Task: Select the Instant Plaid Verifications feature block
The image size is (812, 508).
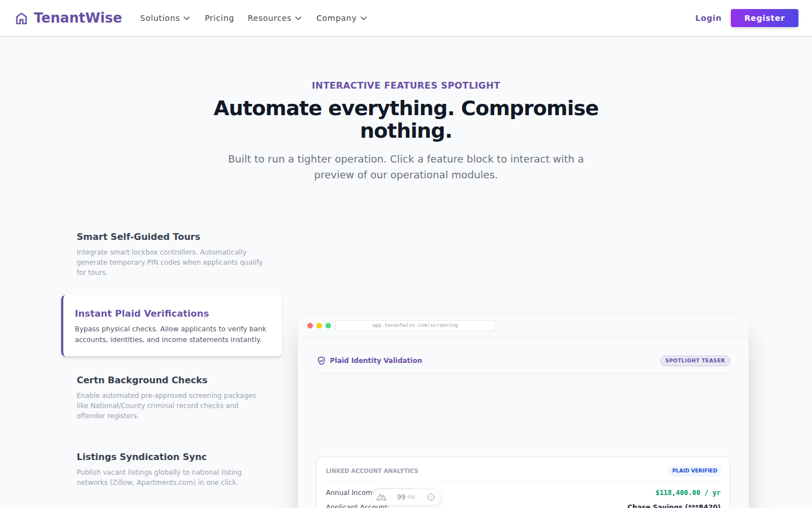Action: (171, 326)
